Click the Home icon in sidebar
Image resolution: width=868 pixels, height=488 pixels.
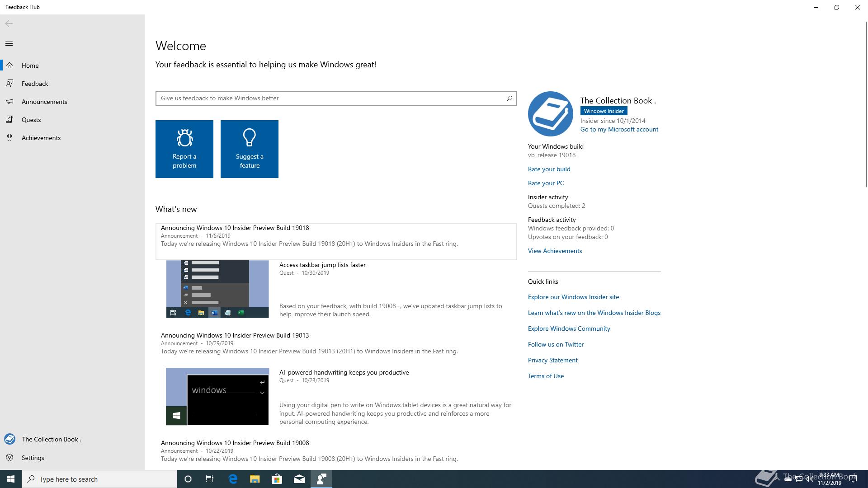pos(9,66)
